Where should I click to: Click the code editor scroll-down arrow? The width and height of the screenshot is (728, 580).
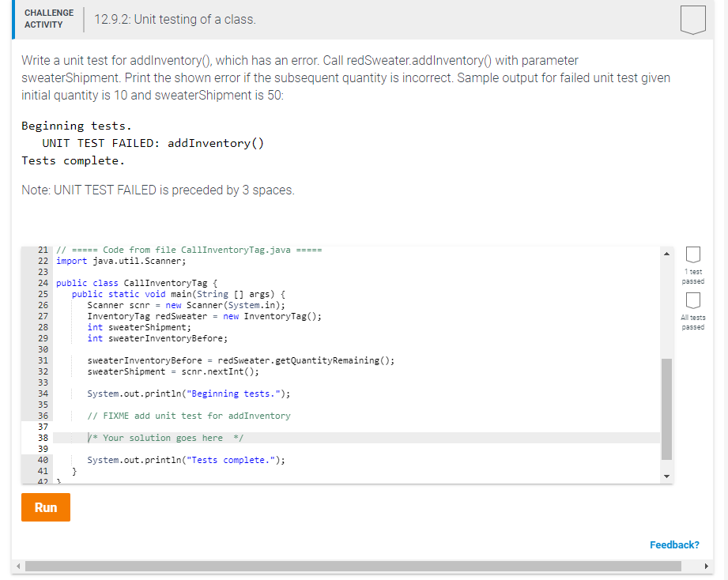[x=666, y=475]
